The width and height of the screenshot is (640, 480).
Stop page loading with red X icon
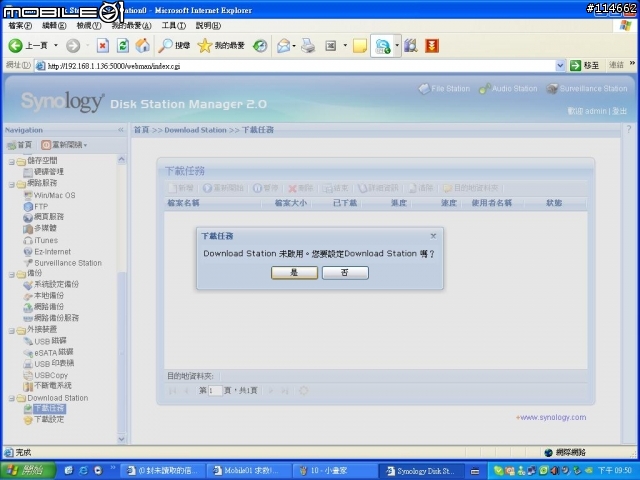[102, 45]
